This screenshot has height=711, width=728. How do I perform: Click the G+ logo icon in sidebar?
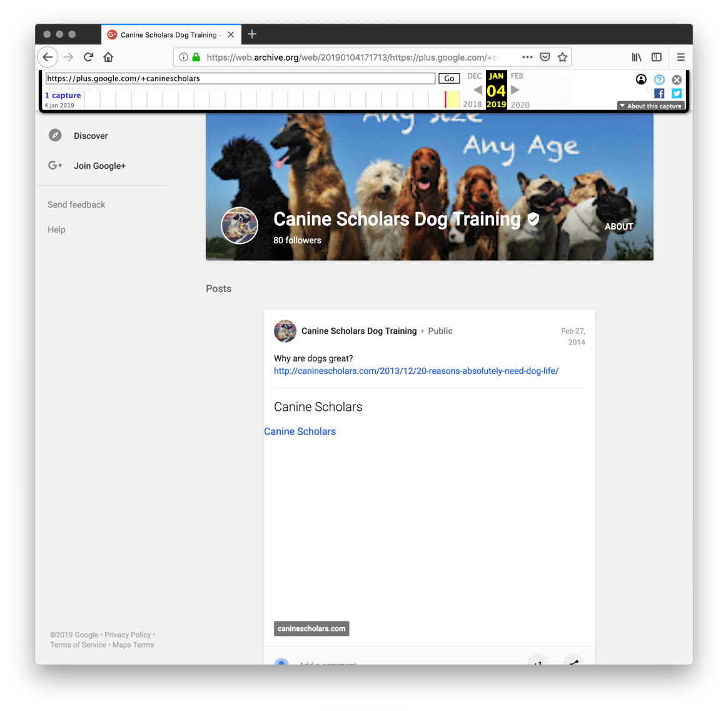coord(55,165)
